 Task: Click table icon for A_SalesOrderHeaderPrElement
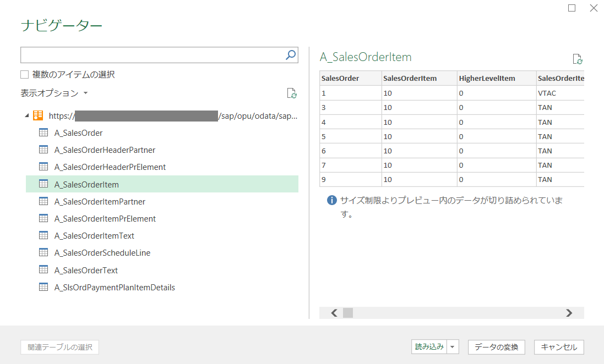[x=43, y=167]
